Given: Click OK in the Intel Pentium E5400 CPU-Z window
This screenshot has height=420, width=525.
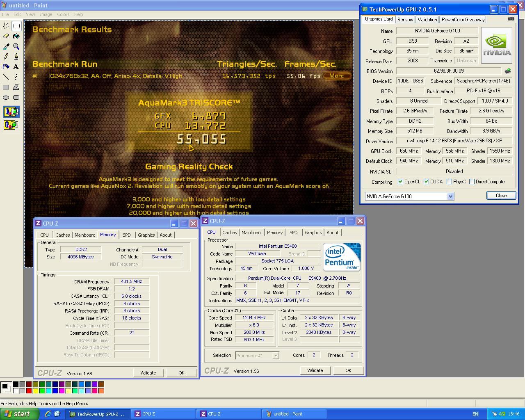Looking at the screenshot, I should [x=348, y=370].
